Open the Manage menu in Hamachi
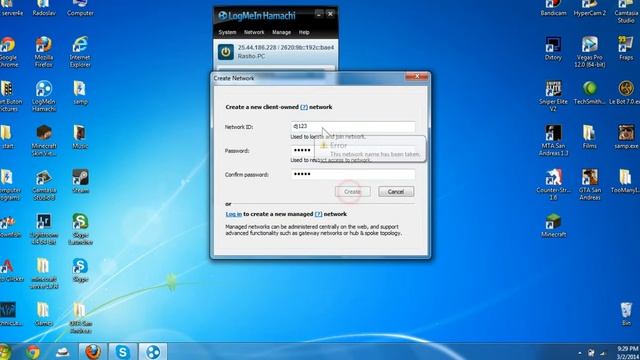 (x=281, y=32)
